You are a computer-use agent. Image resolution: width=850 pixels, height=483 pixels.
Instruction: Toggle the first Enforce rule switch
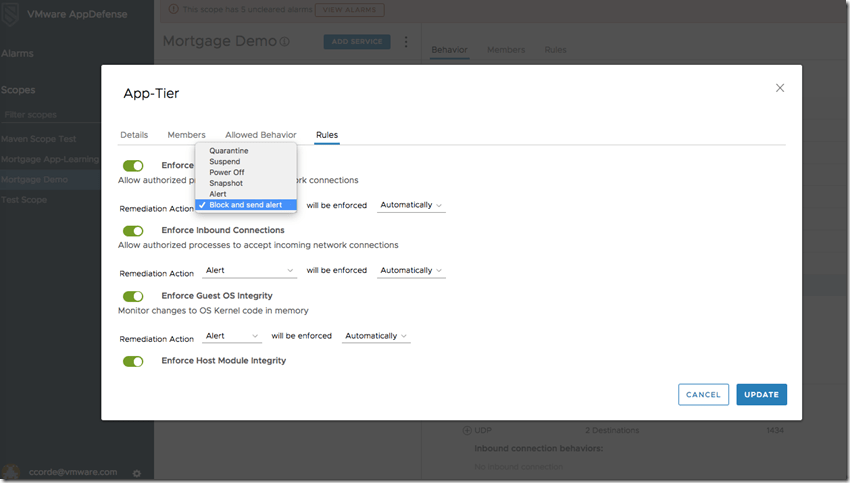(133, 166)
